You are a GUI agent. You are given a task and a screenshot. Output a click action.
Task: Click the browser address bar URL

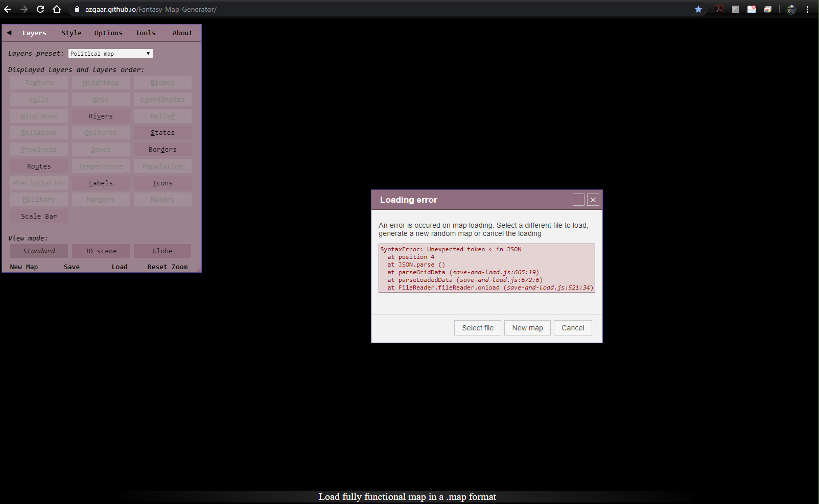point(151,9)
